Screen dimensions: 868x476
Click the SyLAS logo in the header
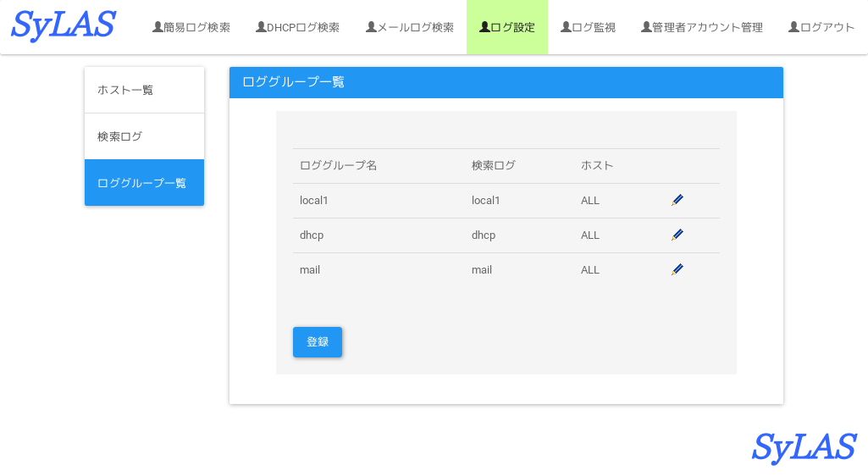coord(64,26)
